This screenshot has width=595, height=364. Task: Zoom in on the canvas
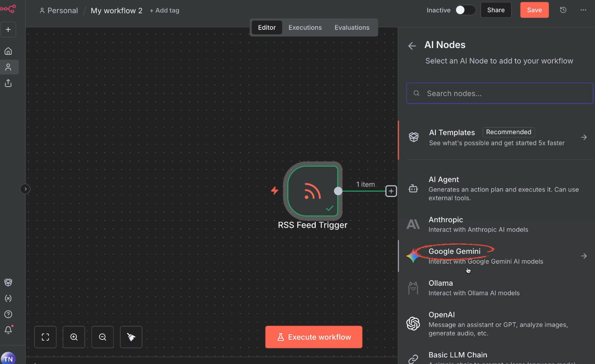(x=74, y=337)
